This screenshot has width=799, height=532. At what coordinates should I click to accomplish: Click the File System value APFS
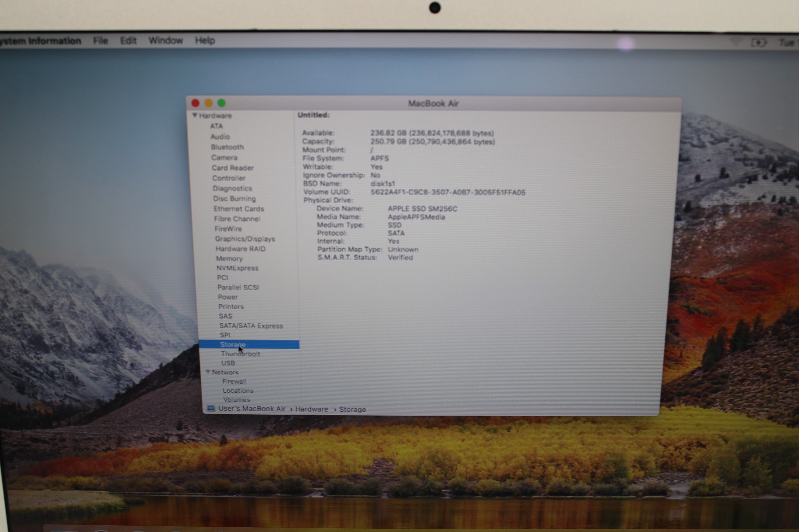pos(380,158)
